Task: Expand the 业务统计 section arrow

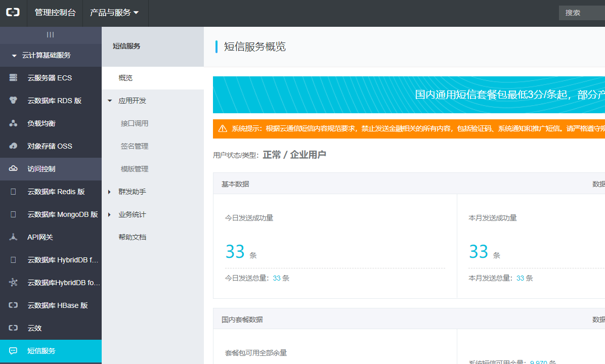Action: 109,214
